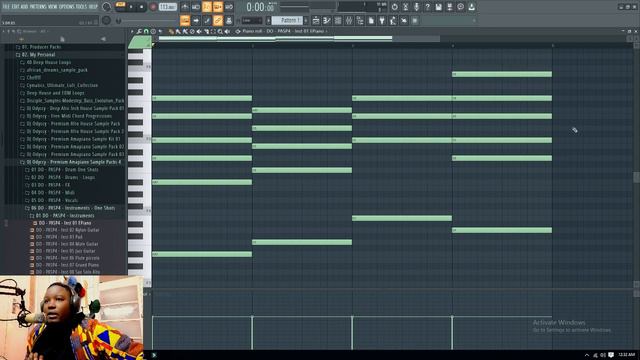The width and height of the screenshot is (640, 360).
Task: Click the download tray icon in toolbar
Action: click(472, 7)
